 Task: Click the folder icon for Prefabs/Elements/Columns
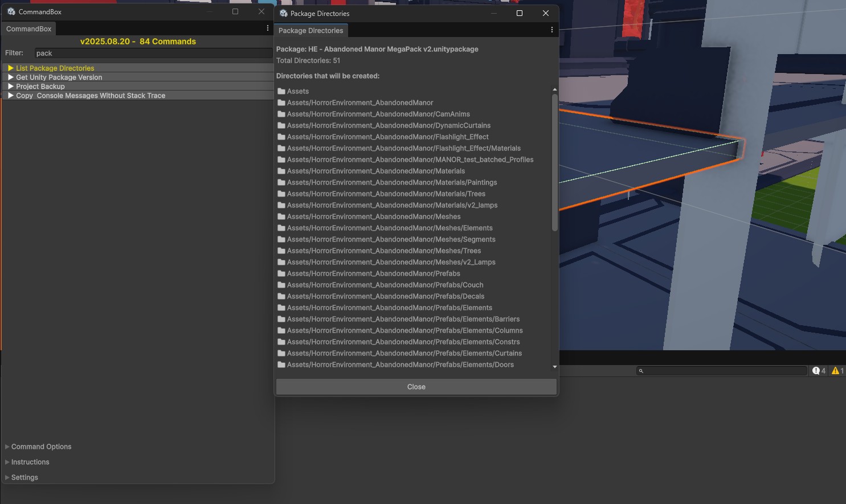tap(281, 330)
